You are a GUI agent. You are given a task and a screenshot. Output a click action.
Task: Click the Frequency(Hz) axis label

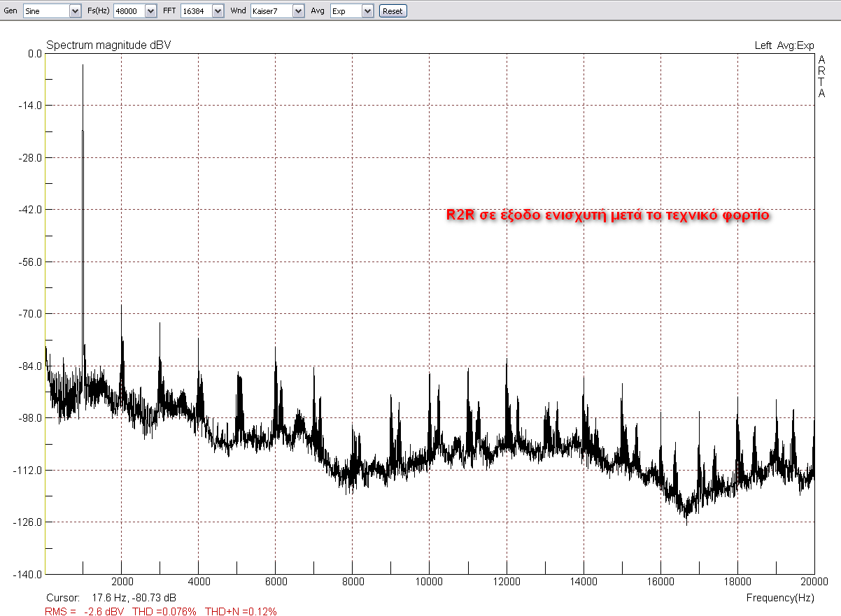tap(780, 598)
